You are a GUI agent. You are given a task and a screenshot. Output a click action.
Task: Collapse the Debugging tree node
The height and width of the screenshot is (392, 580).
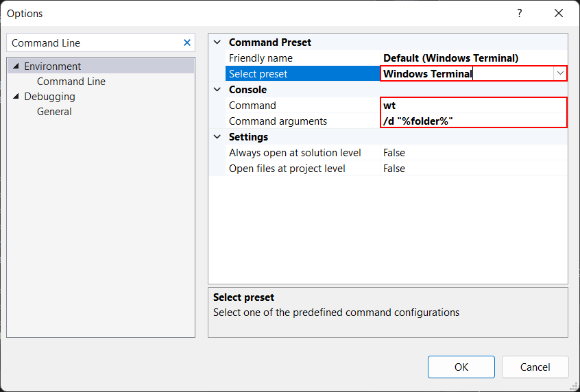[x=16, y=97]
